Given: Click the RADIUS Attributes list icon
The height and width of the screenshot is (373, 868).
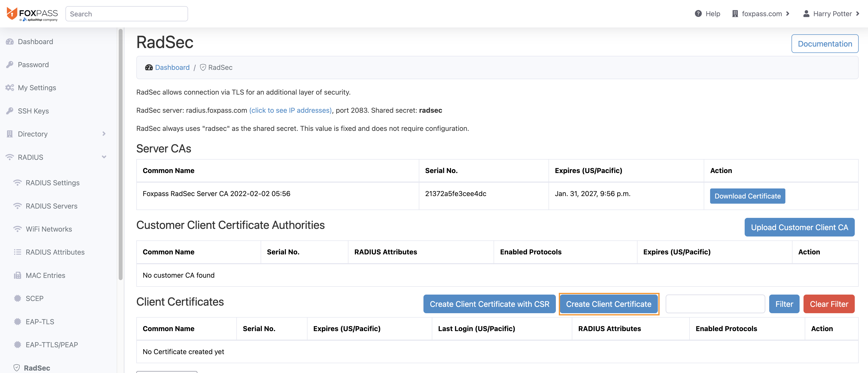Looking at the screenshot, I should click(17, 252).
